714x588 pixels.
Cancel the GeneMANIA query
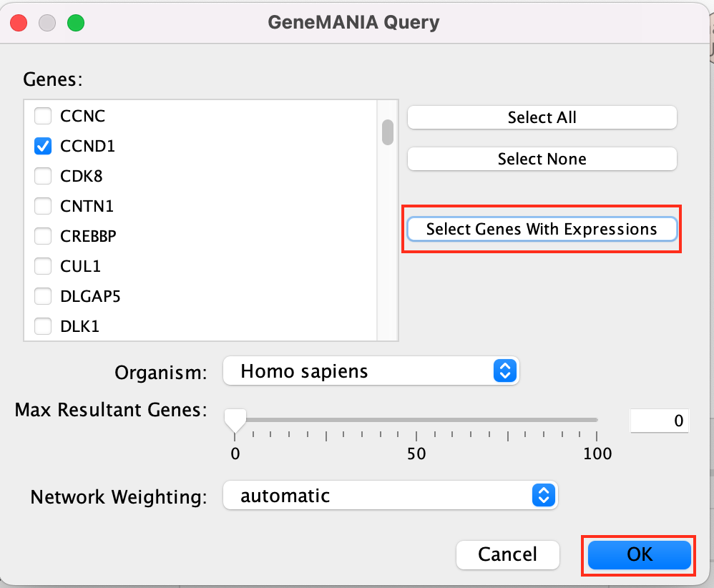[507, 554]
